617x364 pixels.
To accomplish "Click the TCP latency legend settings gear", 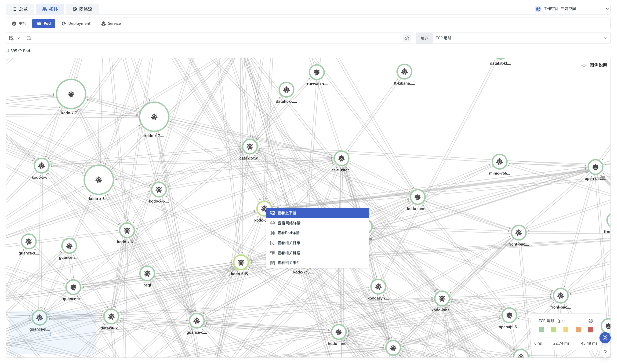I will coord(590,320).
